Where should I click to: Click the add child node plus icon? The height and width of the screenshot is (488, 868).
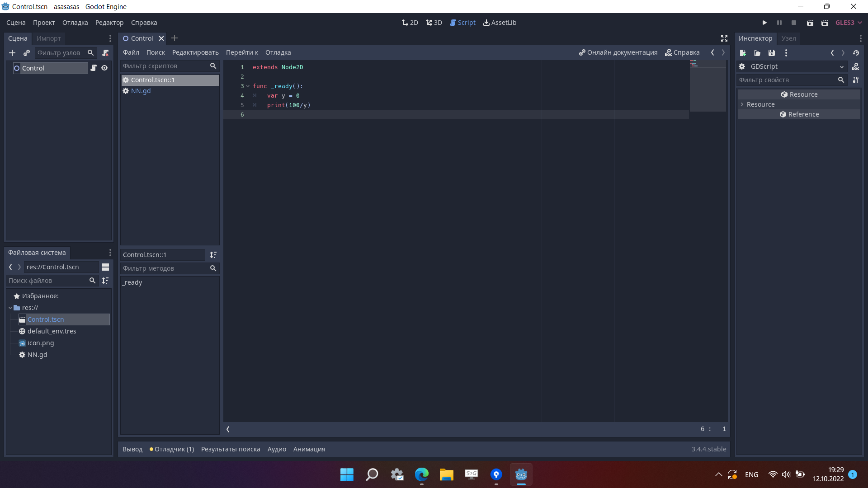(x=12, y=53)
